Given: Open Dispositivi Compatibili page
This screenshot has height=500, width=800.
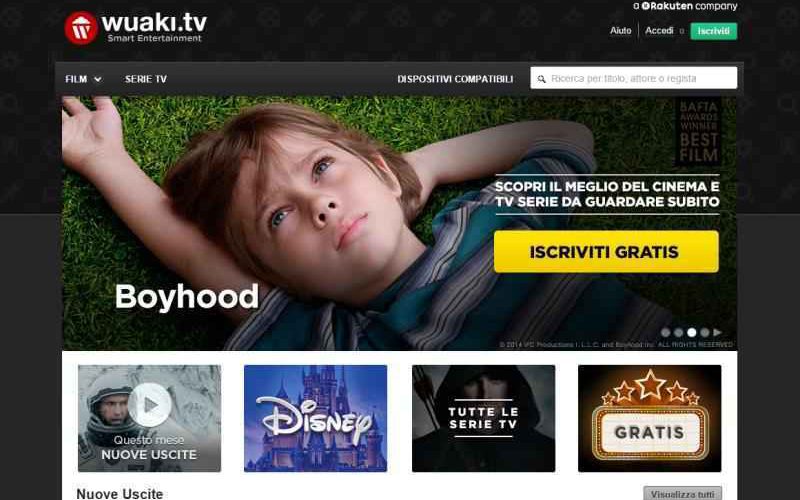Looking at the screenshot, I should tap(455, 79).
